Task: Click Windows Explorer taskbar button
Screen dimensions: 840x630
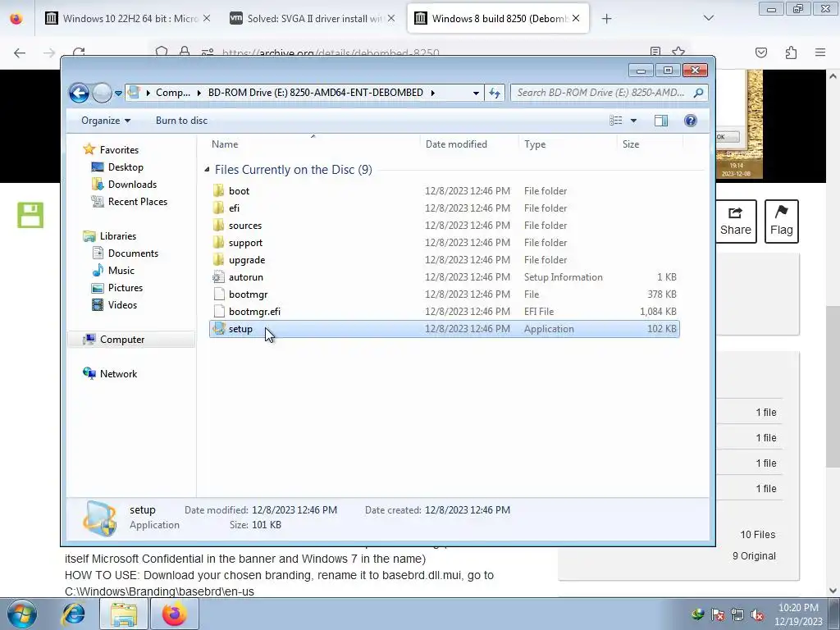Action: point(124,614)
